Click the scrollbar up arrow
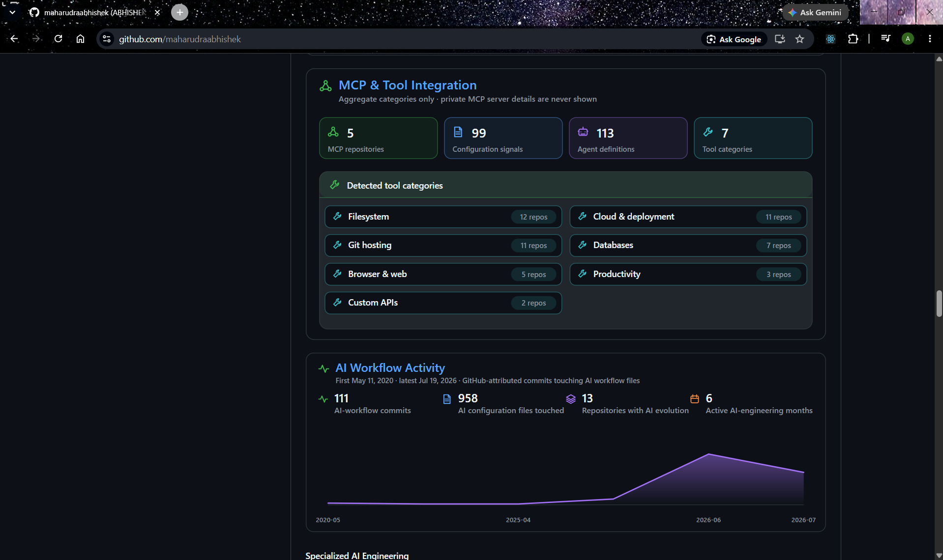The image size is (943, 560). tap(939, 59)
